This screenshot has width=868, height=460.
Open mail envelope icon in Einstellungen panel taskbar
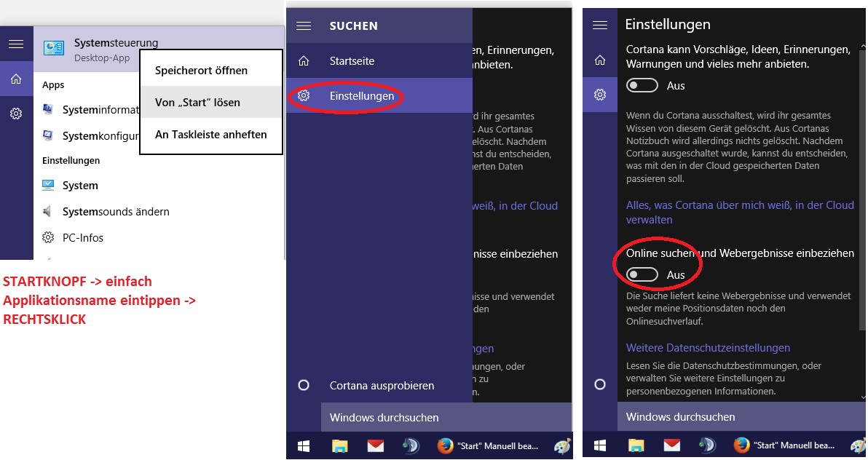click(672, 445)
